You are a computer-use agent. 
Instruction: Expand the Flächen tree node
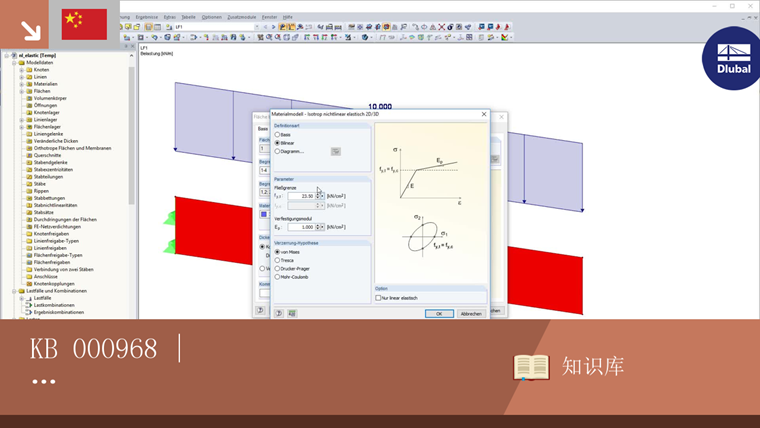21,91
